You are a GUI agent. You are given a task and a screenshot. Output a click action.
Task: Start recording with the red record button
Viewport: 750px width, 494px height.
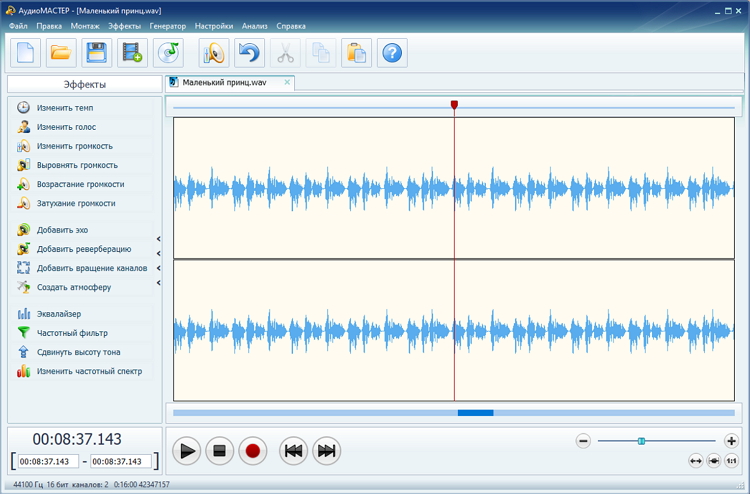pos(252,451)
